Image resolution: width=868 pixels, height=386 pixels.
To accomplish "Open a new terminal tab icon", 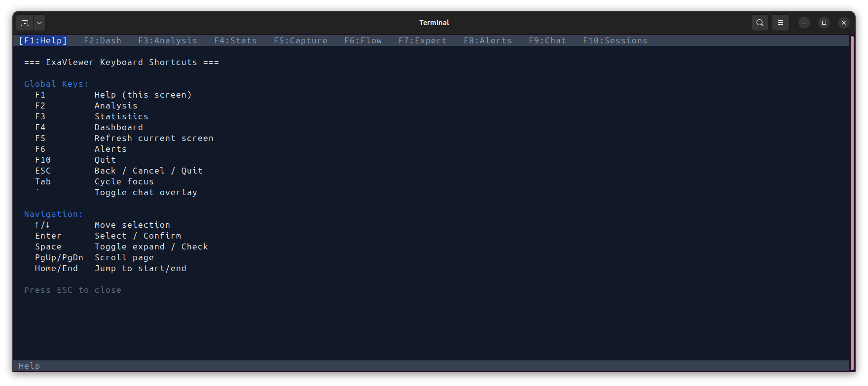I will tap(25, 23).
